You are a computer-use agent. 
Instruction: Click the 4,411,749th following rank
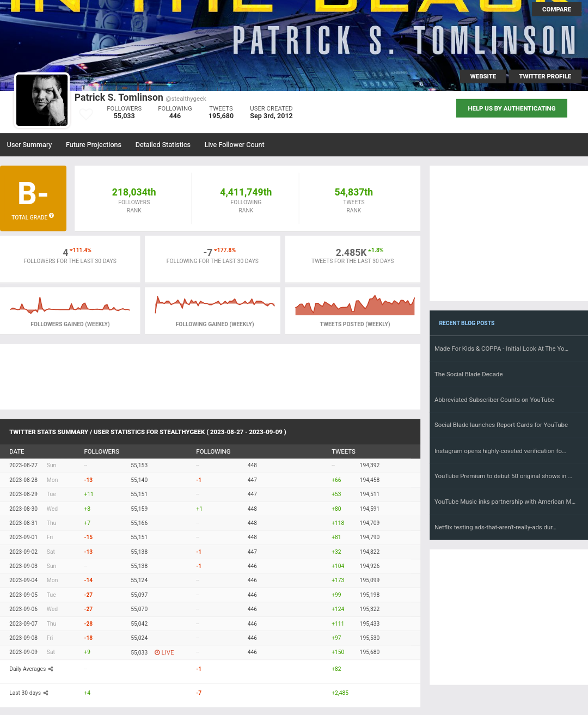pyautogui.click(x=246, y=192)
